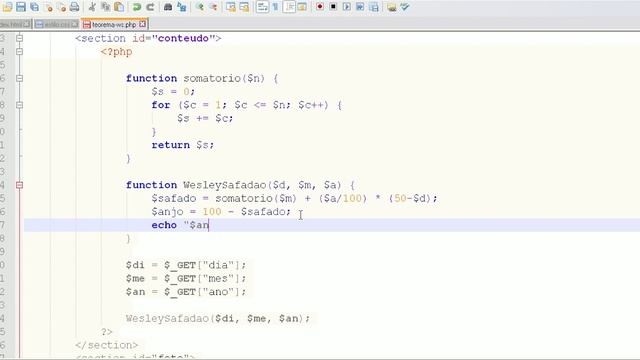The height and width of the screenshot is (360, 640).
Task: Stop macro recording with square icon
Action: 333,7
